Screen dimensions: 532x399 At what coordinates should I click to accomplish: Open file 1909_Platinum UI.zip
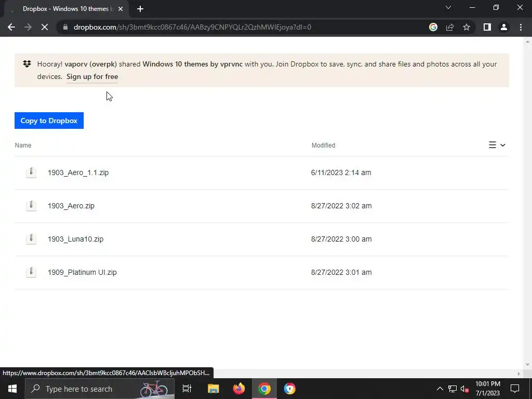pos(82,272)
